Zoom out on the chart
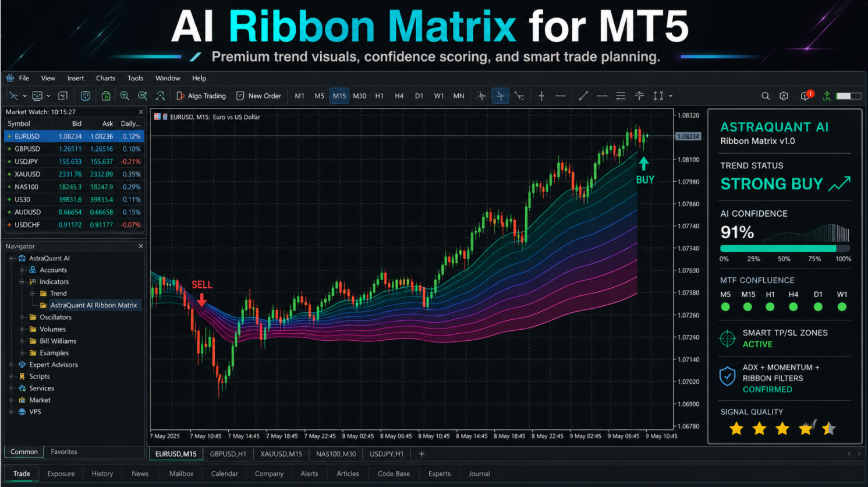 [142, 96]
